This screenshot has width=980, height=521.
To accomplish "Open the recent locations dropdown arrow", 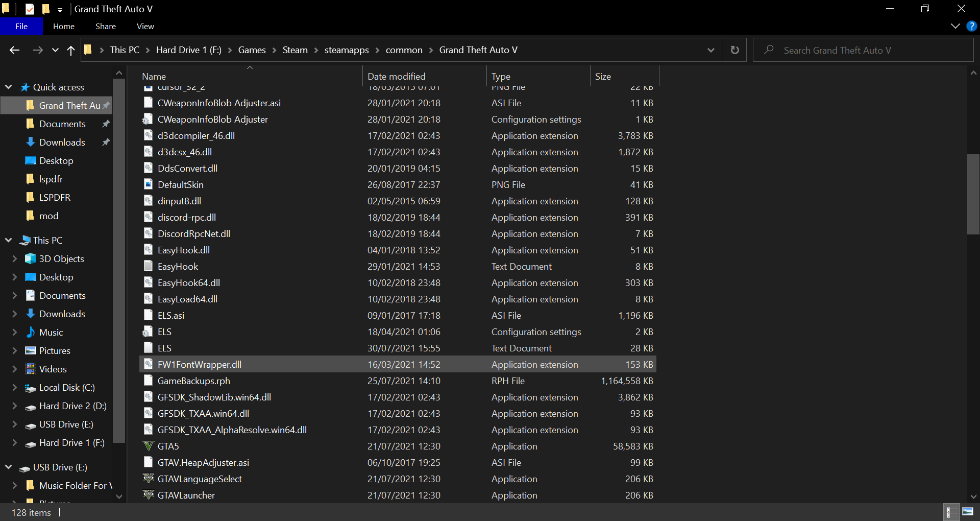I will click(x=55, y=50).
